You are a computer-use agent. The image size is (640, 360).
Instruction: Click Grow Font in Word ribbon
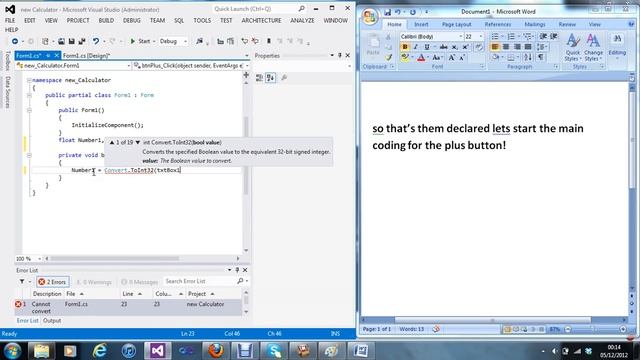(452, 58)
